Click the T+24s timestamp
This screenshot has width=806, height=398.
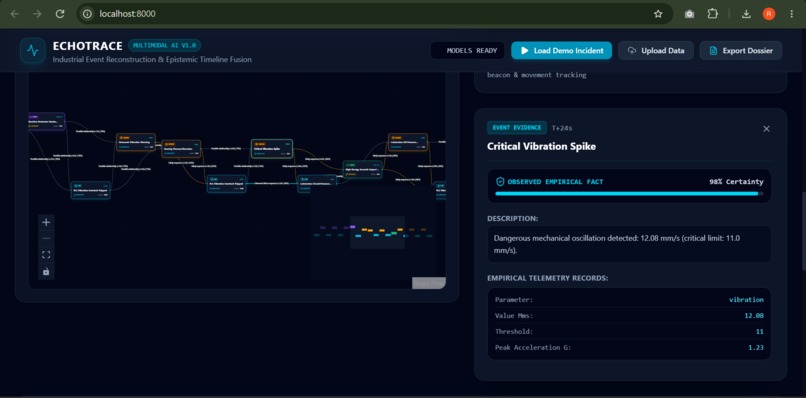tap(562, 128)
